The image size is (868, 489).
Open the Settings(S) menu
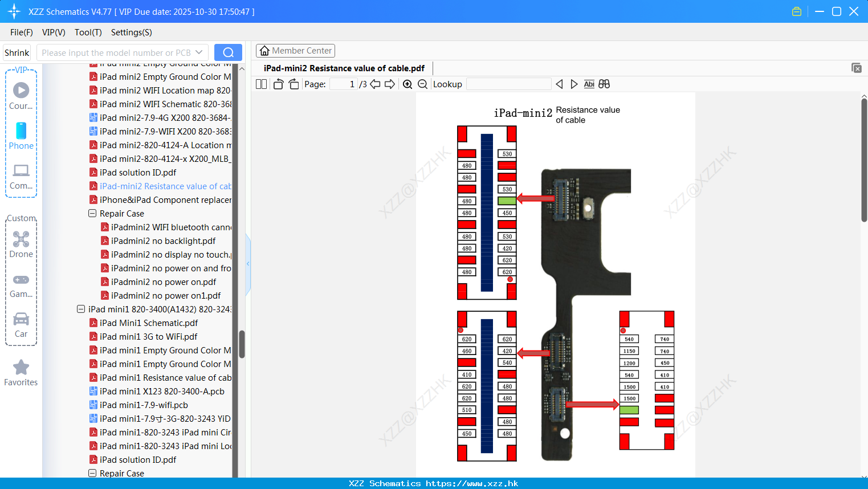pyautogui.click(x=132, y=32)
